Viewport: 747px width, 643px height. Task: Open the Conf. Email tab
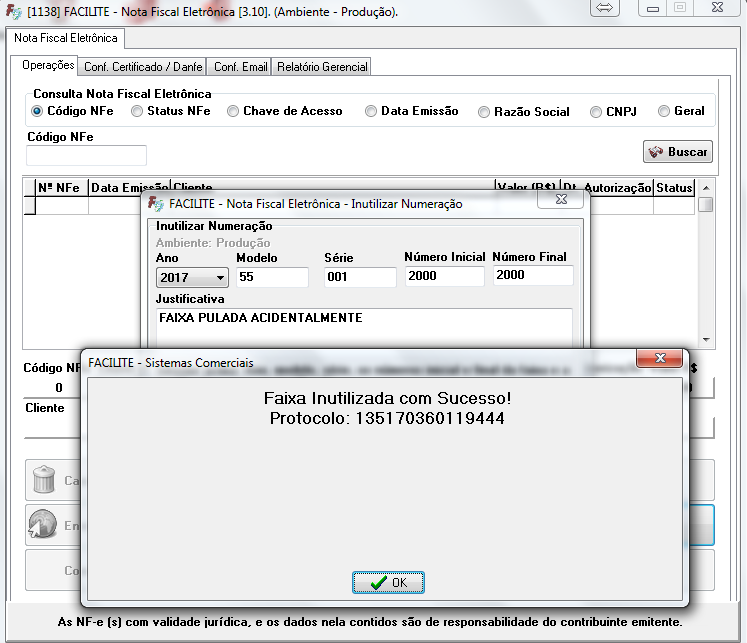[x=241, y=67]
